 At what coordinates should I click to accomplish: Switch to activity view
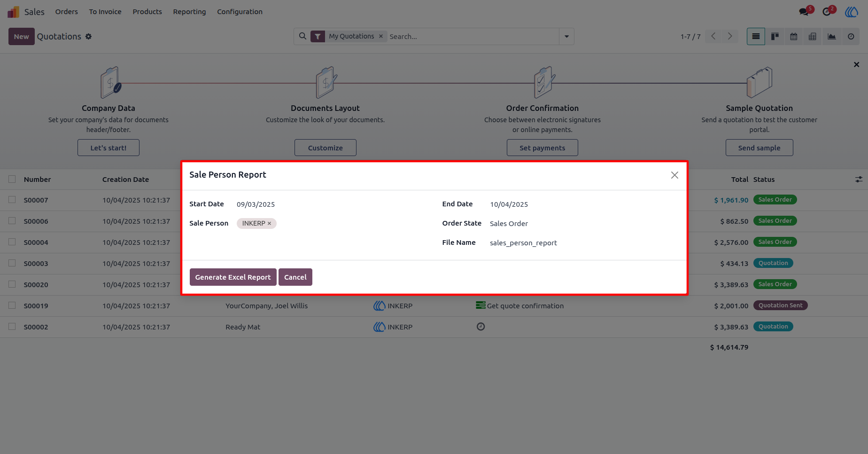(x=851, y=37)
